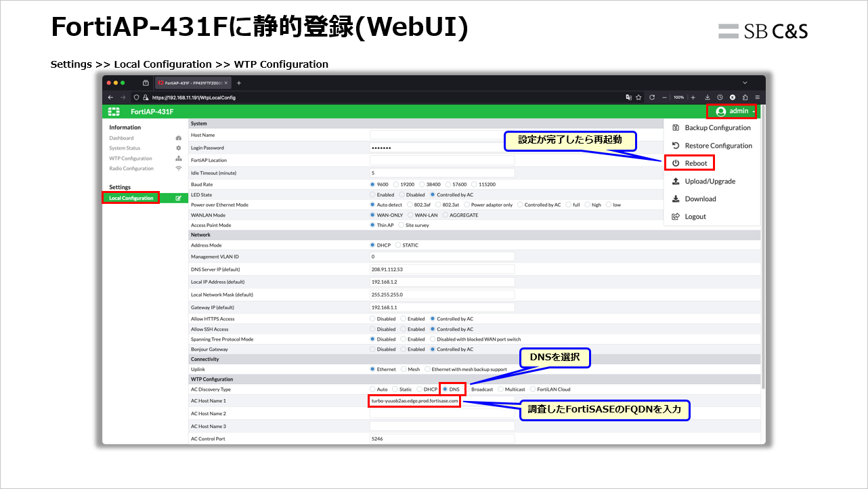
Task: Click the list all tabs chevron
Action: [x=745, y=83]
